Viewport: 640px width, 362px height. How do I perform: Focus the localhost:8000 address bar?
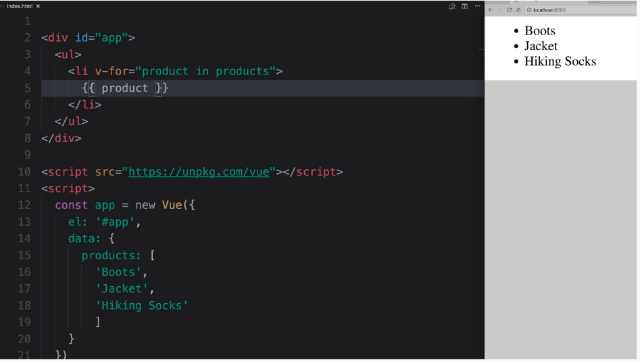click(x=580, y=10)
